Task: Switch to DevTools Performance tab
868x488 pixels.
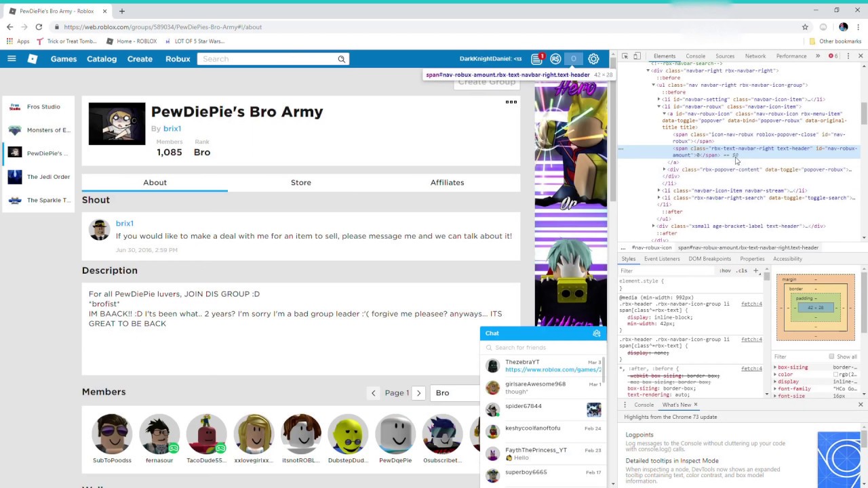Action: pos(791,56)
